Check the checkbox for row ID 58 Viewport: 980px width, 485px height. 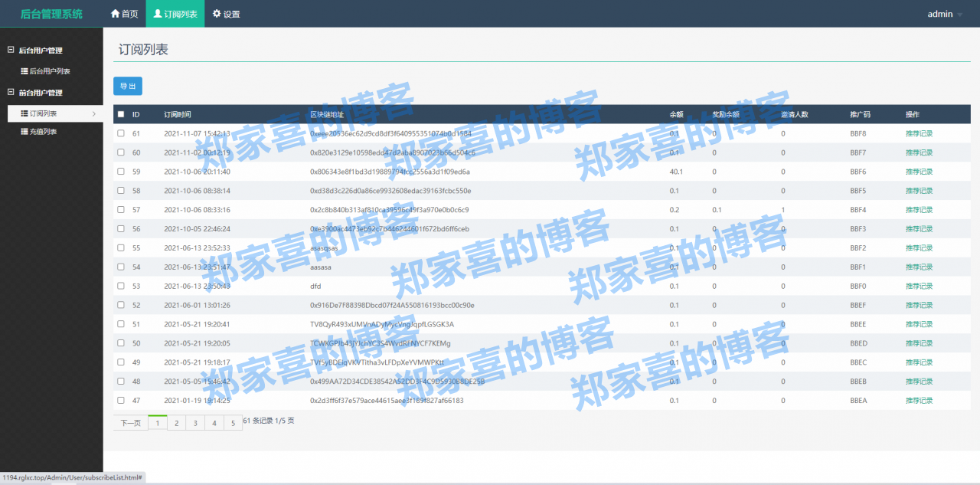tap(121, 191)
